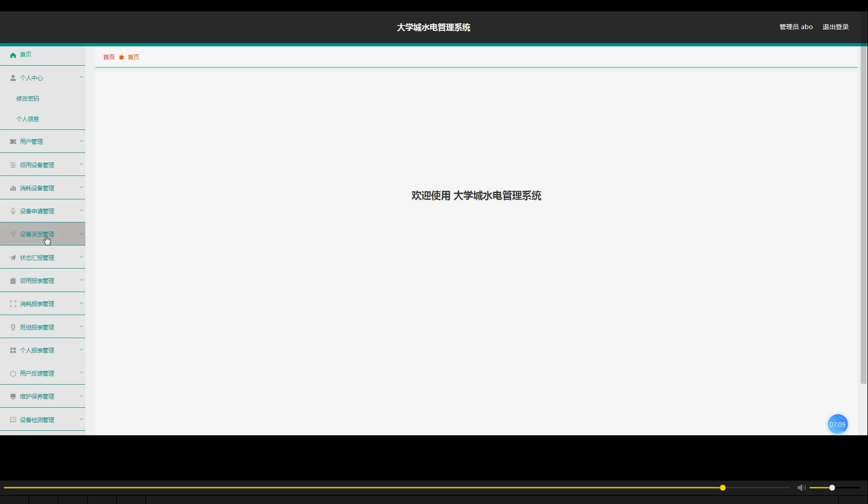Click the sliders icon for 领用设备管理
The height and width of the screenshot is (504, 868).
tap(13, 165)
